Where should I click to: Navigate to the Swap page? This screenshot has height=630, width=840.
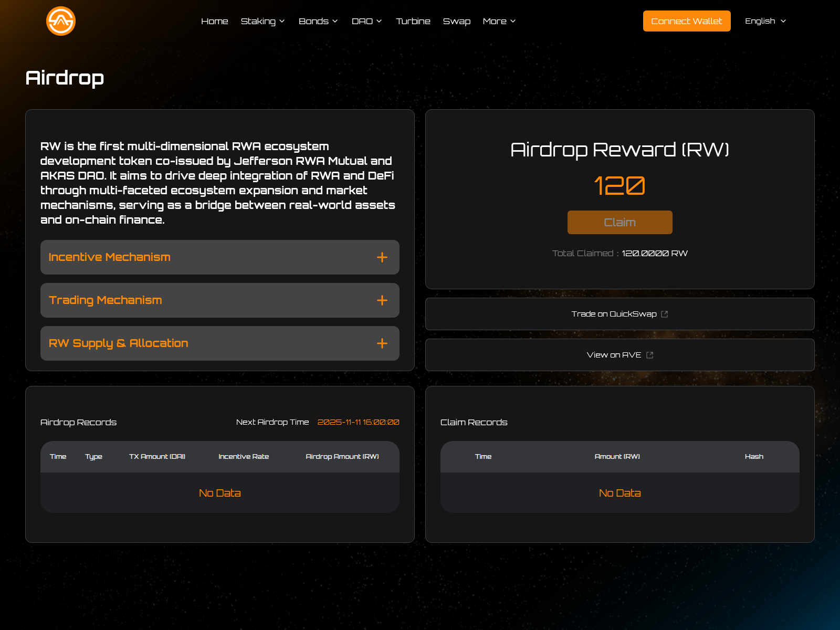(456, 21)
